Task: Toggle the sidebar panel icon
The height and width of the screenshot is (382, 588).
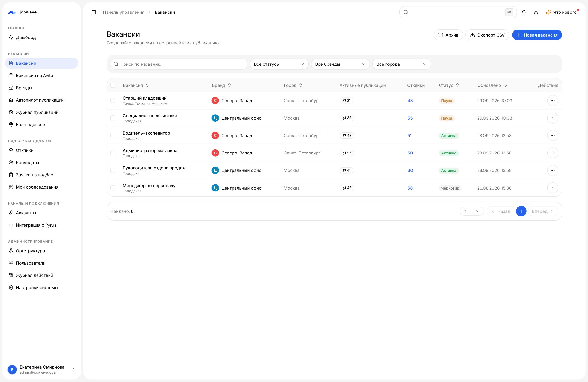Action: pos(94,12)
